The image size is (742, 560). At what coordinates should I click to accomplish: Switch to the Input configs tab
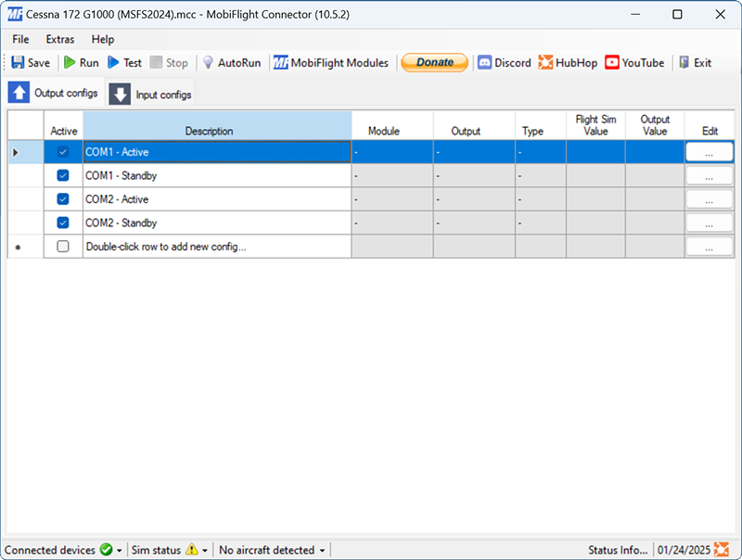click(150, 93)
